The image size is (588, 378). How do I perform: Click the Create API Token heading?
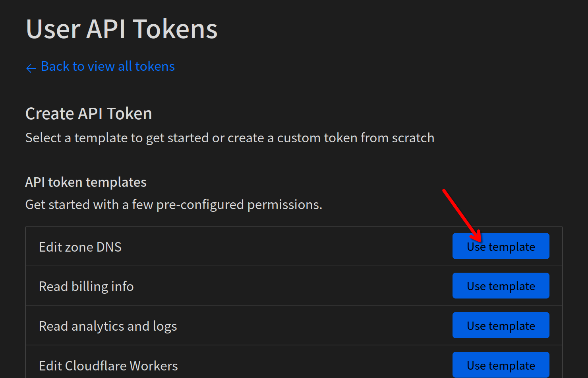coord(89,114)
